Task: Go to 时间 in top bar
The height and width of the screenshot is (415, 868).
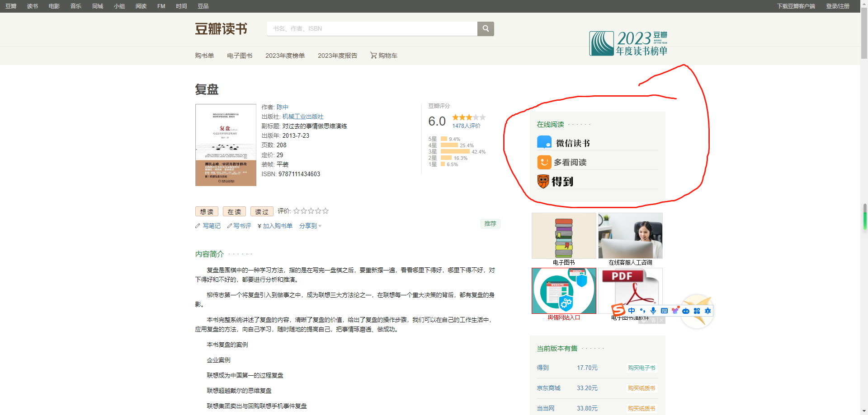Action: coord(181,6)
